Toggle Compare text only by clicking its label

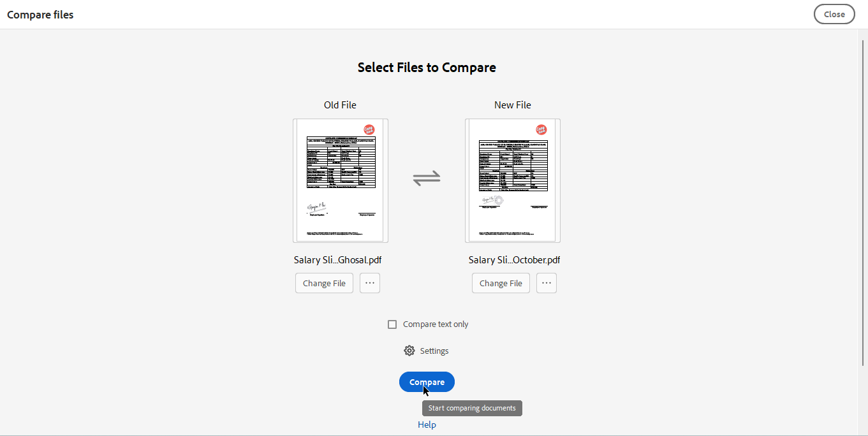pyautogui.click(x=434, y=324)
